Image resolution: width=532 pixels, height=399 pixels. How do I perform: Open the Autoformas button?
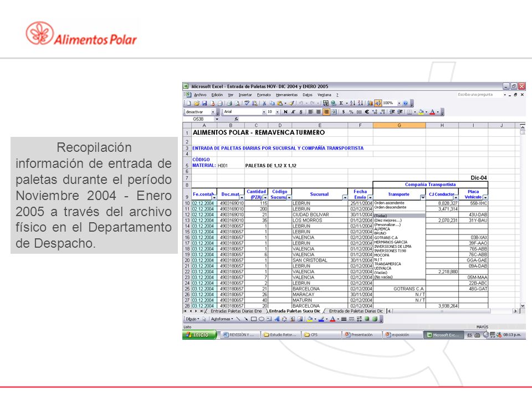[x=222, y=319]
